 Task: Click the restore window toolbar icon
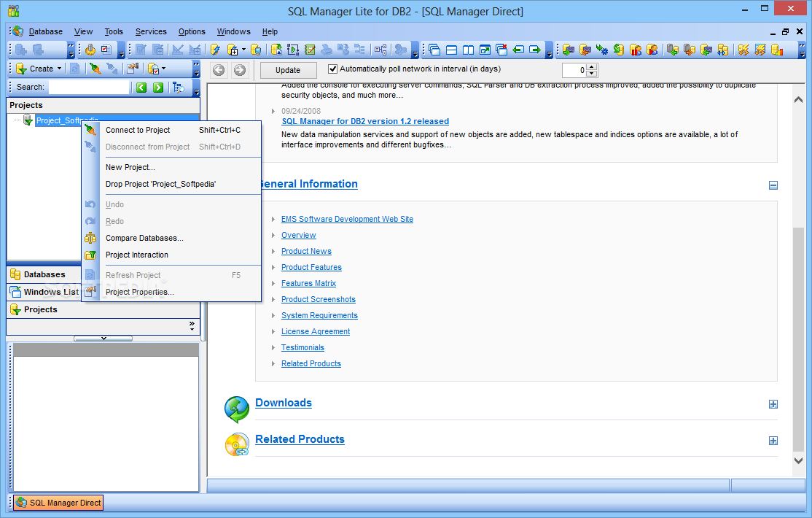click(485, 50)
